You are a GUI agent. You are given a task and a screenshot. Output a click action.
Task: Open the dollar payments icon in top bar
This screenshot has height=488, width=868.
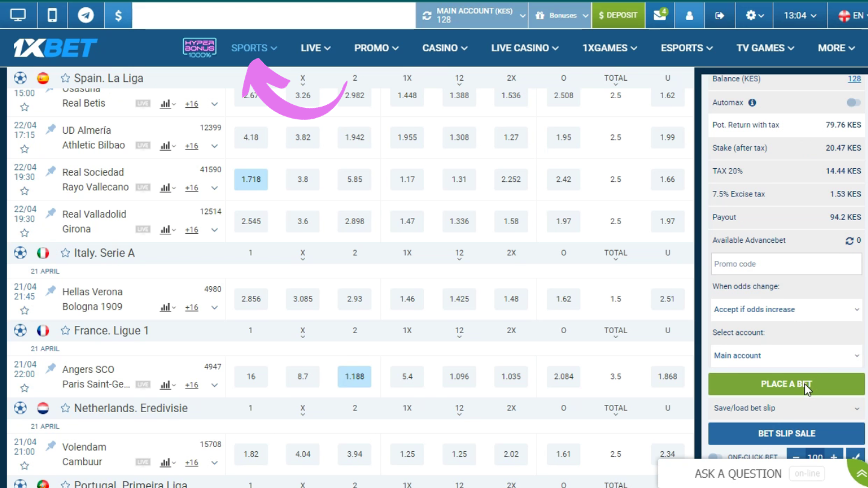118,15
